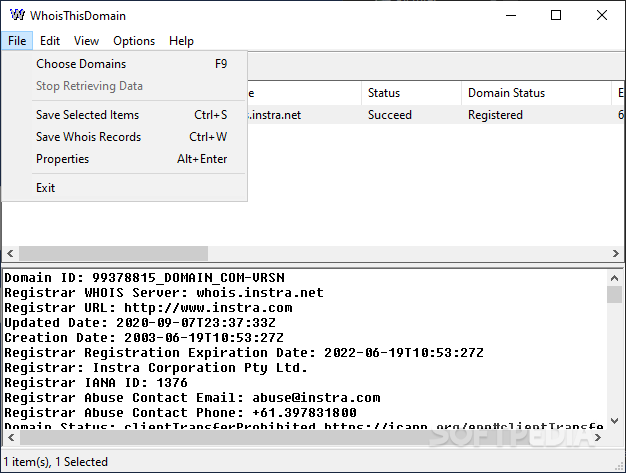Screen dimensions: 626x473
Task: Click left arrow of whois text horizontal scrollbar
Action: click(11, 437)
